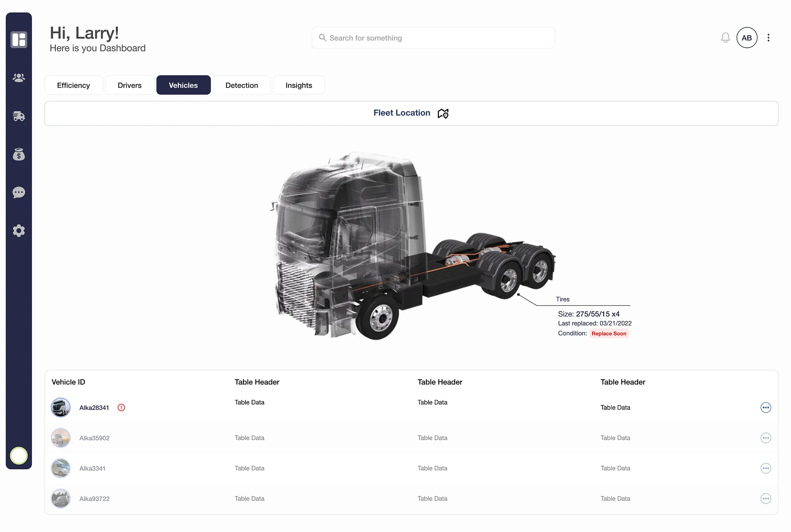Click the red alert icon beside Alka28341
Image resolution: width=791 pixels, height=532 pixels.
(x=121, y=408)
